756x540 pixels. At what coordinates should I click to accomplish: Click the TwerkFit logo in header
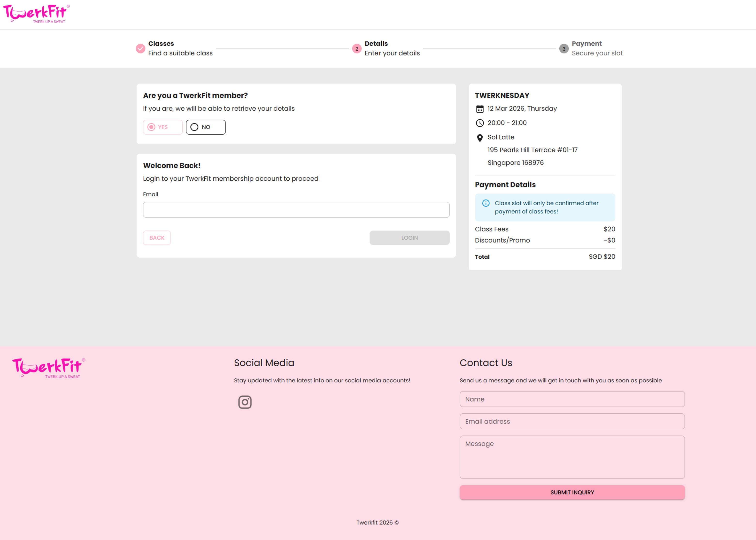click(36, 14)
